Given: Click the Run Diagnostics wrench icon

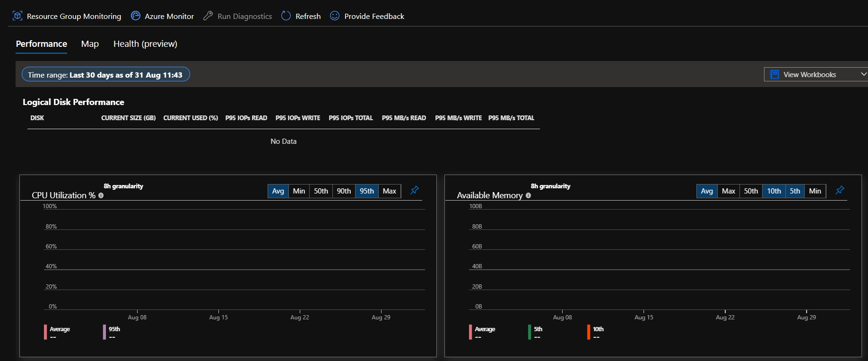Looking at the screenshot, I should [208, 16].
